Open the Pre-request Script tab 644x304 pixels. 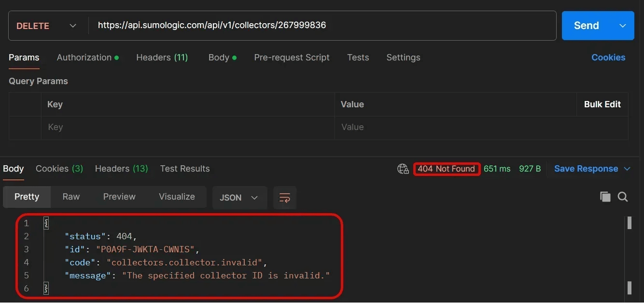click(x=292, y=58)
